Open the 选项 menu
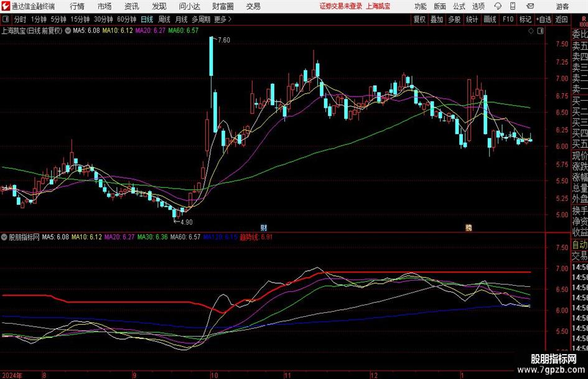This screenshot has height=379, width=588. [478, 6]
